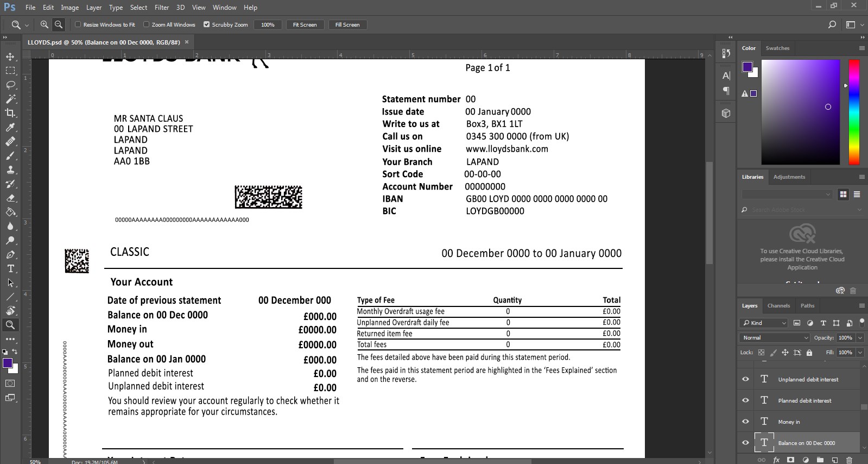Image resolution: width=868 pixels, height=464 pixels.
Task: Open the Paragraph panel icon
Action: coord(726,91)
